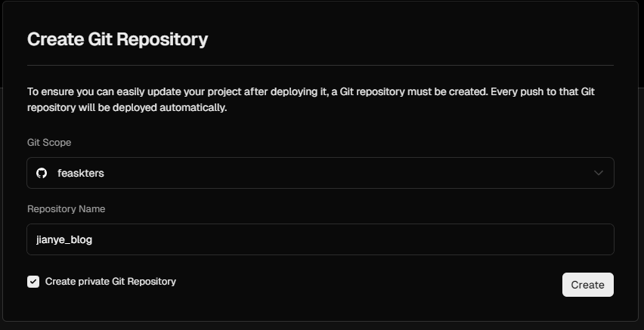Focus the Repository Name input field
The width and height of the screenshot is (644, 330).
[320, 239]
